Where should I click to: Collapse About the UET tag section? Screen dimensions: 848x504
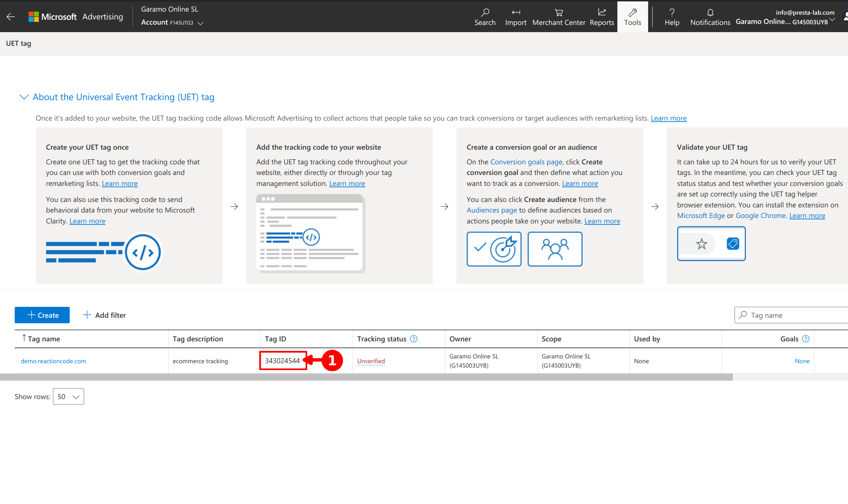tap(24, 97)
